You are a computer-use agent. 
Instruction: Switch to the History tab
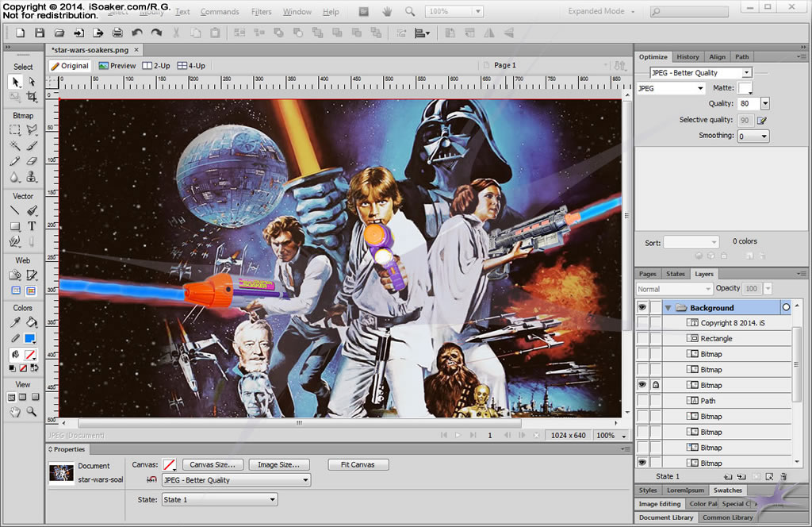[688, 57]
